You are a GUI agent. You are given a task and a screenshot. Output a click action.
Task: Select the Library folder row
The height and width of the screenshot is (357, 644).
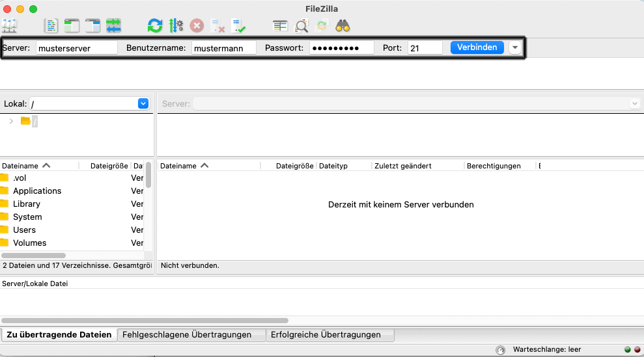tap(72, 204)
